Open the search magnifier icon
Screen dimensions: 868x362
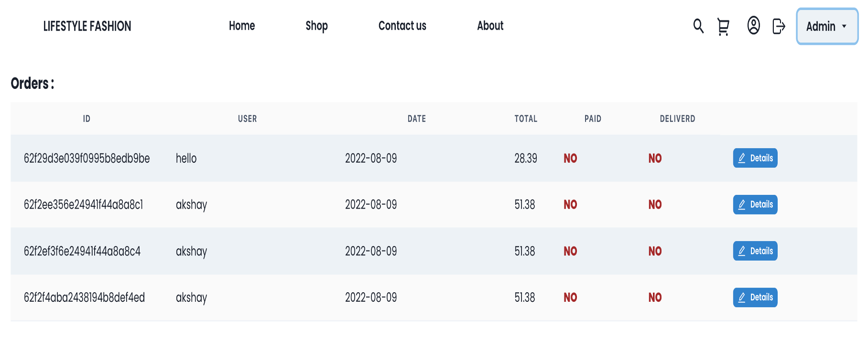pos(698,26)
